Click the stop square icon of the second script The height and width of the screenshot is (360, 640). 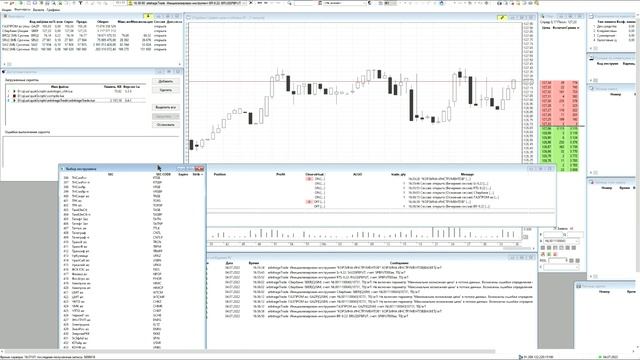pos(14,96)
